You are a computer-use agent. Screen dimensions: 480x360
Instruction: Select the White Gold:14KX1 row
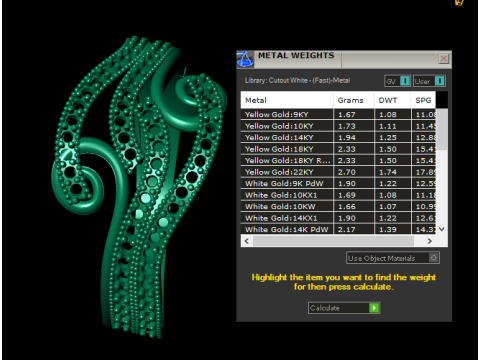click(x=338, y=218)
